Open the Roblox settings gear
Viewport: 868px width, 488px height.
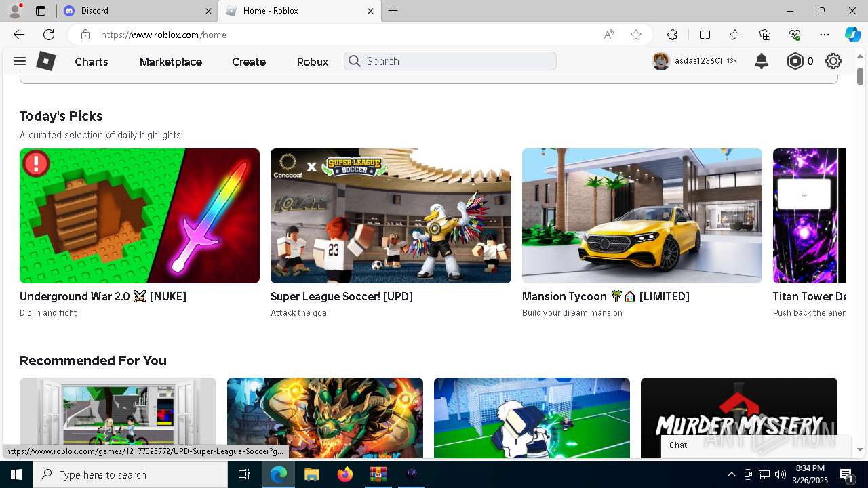pyautogui.click(x=833, y=61)
